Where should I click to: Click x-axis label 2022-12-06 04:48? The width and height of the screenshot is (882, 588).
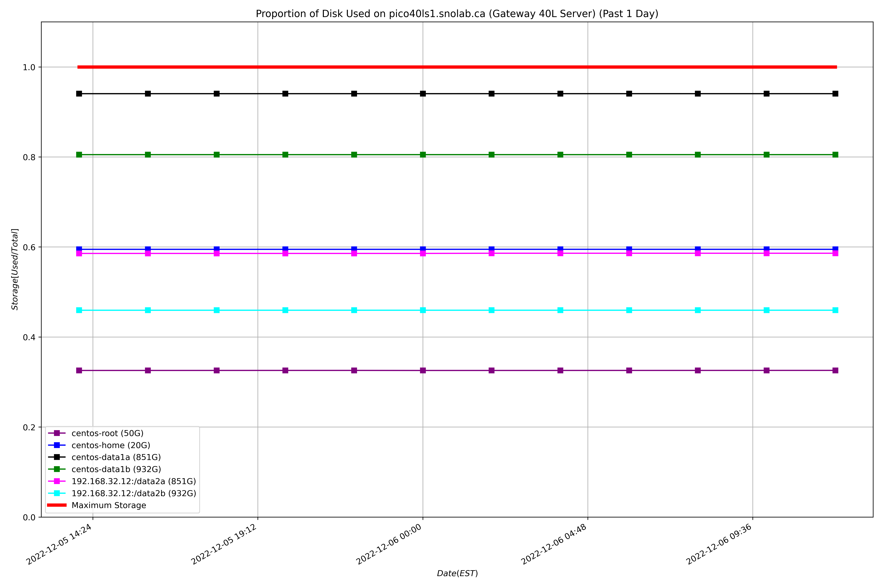coord(554,544)
